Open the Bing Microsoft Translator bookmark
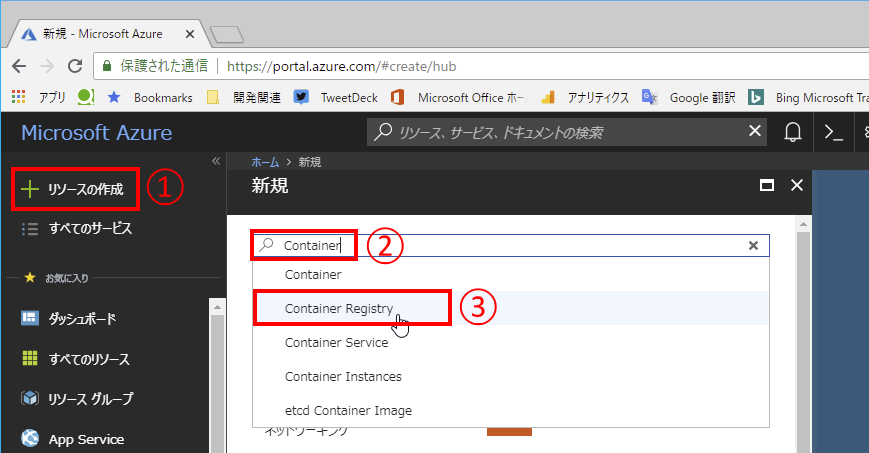This screenshot has width=869, height=453. pyautogui.click(x=808, y=98)
